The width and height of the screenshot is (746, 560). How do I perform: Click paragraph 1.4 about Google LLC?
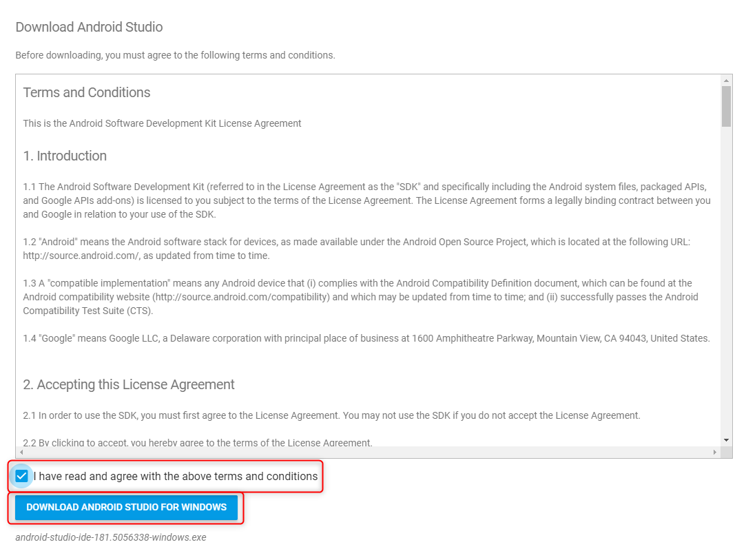tap(366, 338)
